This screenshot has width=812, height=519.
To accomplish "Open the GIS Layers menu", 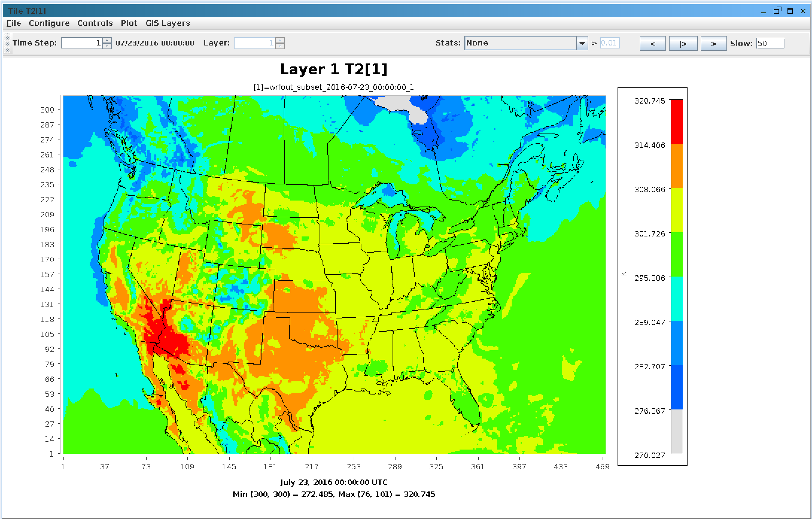I will (168, 23).
